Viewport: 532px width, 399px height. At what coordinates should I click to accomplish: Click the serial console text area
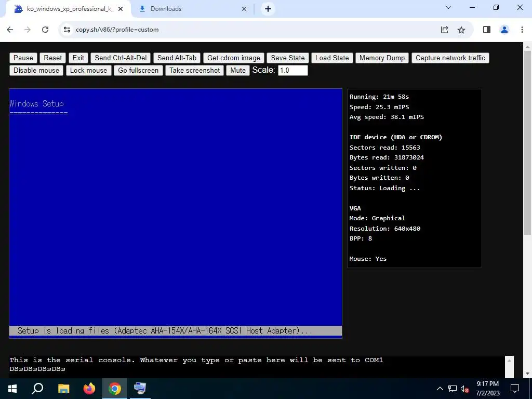[257, 367]
